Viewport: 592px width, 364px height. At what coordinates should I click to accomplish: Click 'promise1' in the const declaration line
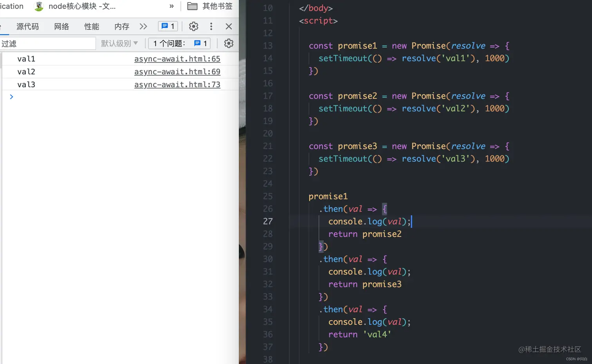[357, 46]
